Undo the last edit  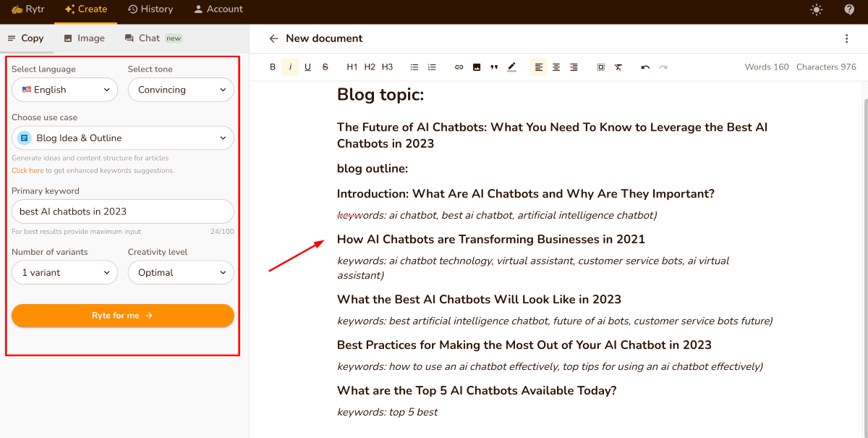(645, 67)
